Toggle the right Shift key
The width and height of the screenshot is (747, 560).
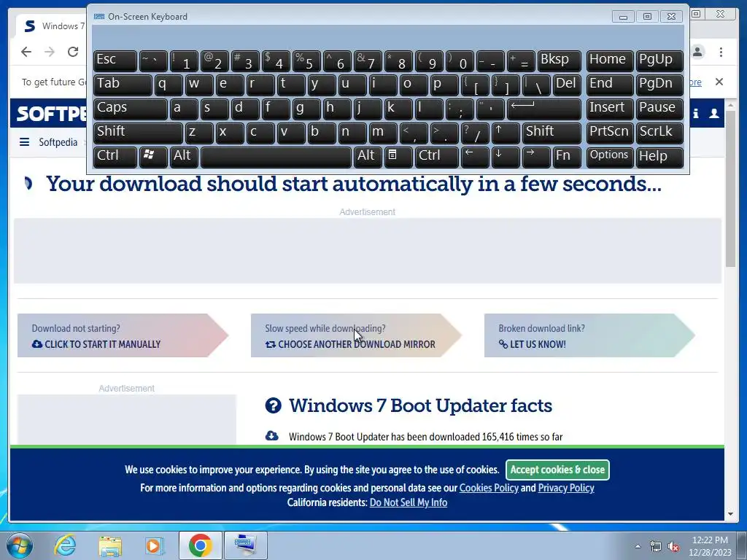(552, 133)
